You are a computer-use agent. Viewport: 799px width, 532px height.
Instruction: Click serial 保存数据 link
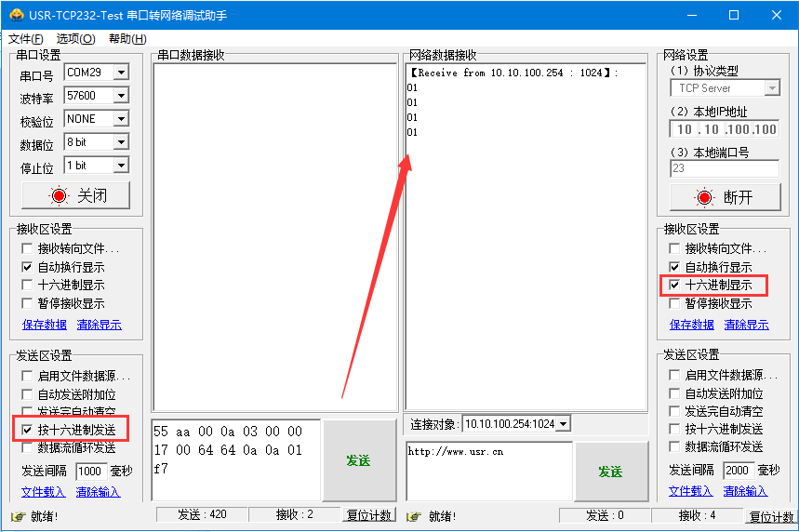[45, 325]
